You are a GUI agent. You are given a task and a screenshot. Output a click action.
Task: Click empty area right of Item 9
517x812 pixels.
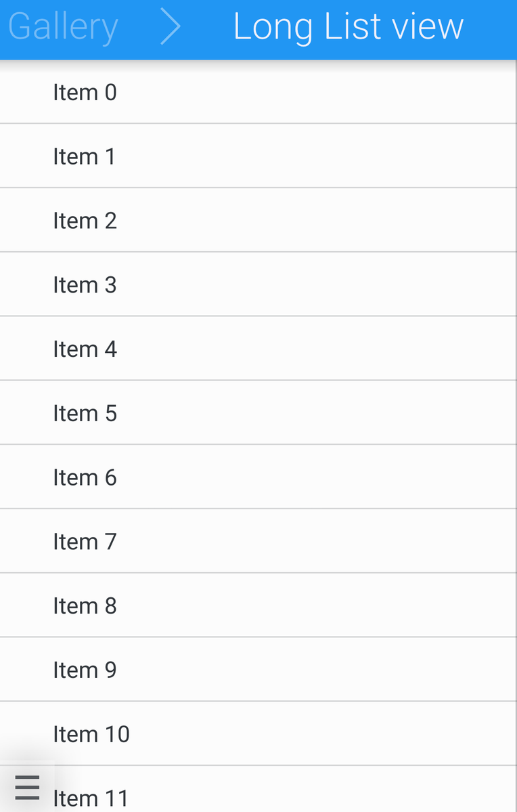tap(325, 670)
